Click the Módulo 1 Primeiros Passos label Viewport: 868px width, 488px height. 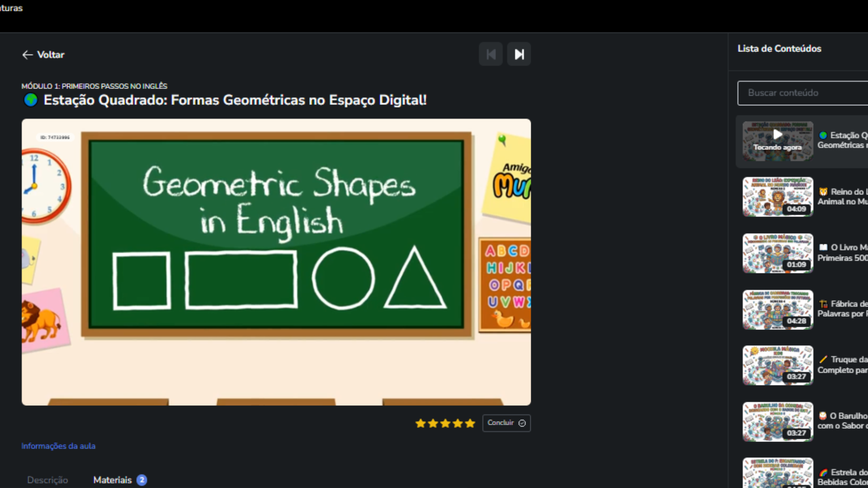pos(94,86)
